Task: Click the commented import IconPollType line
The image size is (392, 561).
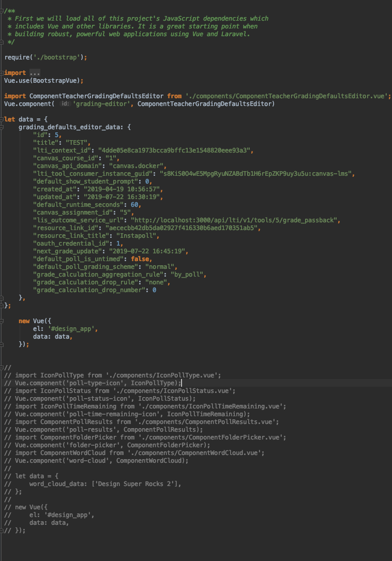Action: pyautogui.click(x=112, y=375)
